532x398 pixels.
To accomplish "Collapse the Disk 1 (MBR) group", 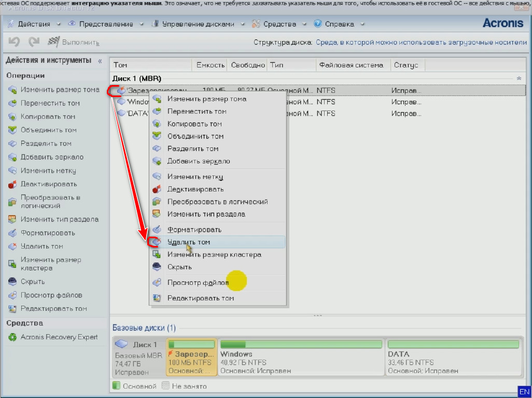I will tap(519, 78).
